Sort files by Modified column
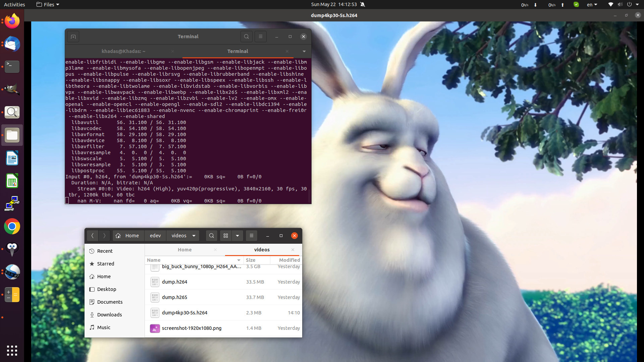The height and width of the screenshot is (362, 644). point(286,260)
